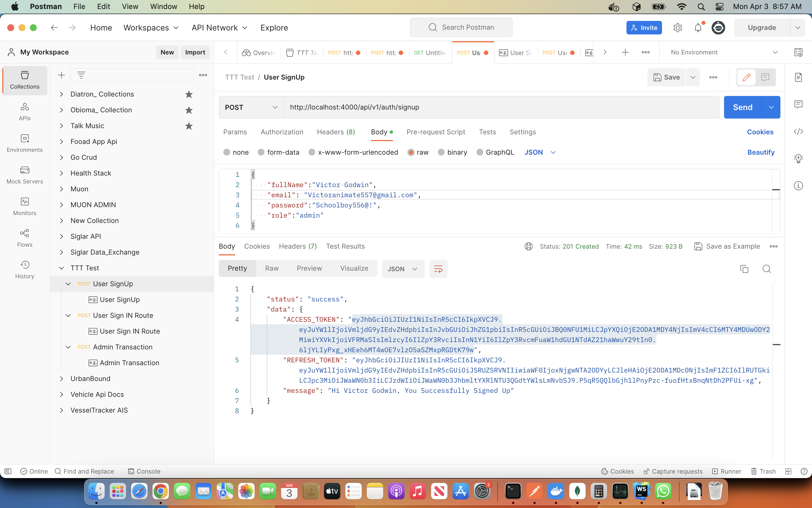The image size is (812, 508).
Task: Open the Send button dropdown arrow
Action: [771, 107]
